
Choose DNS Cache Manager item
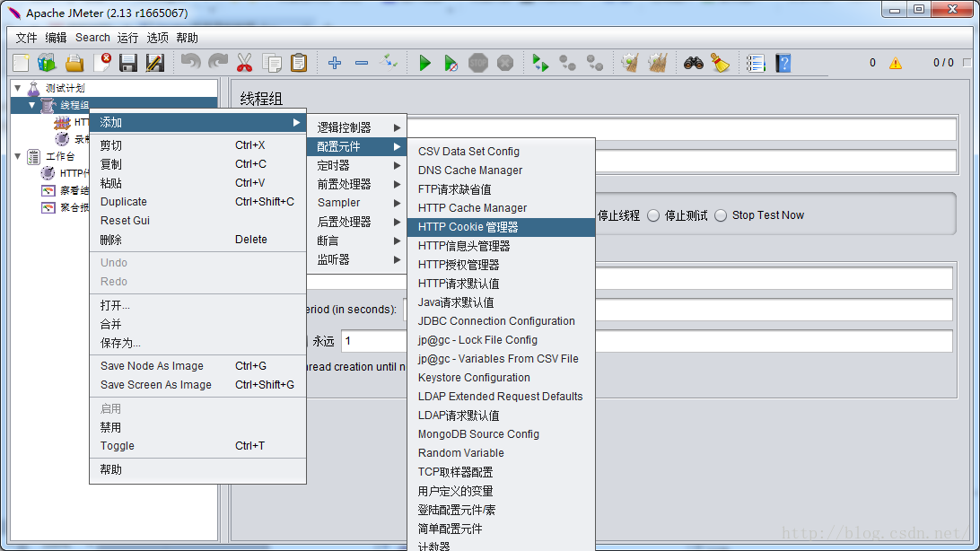click(x=502, y=170)
